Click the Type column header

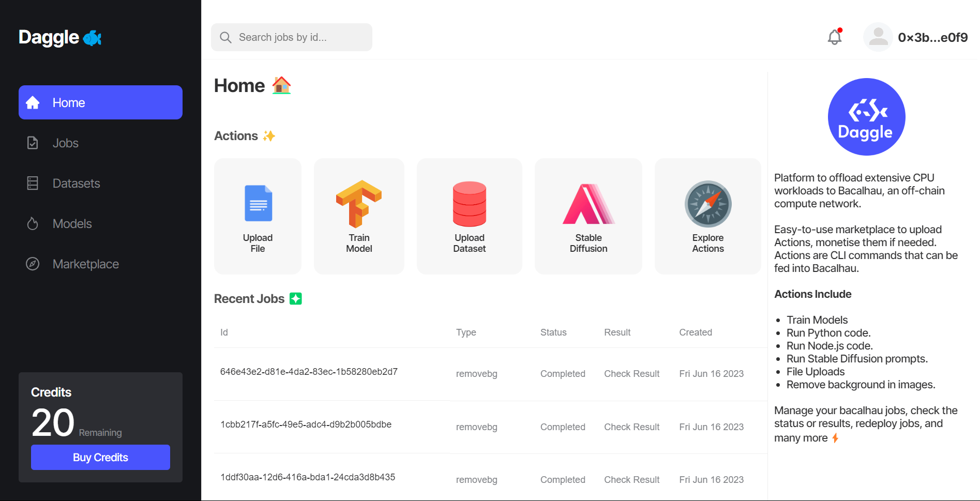pyautogui.click(x=466, y=332)
